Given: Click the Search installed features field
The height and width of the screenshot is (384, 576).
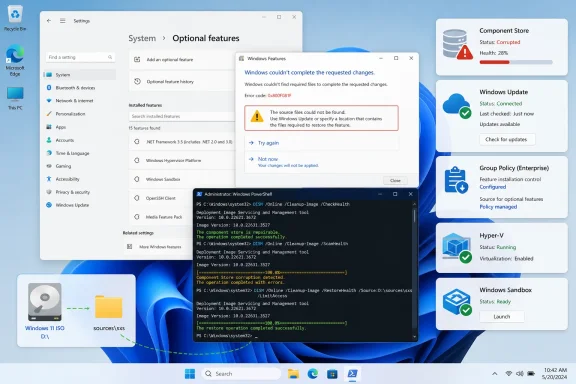Looking at the screenshot, I should click(x=182, y=116).
